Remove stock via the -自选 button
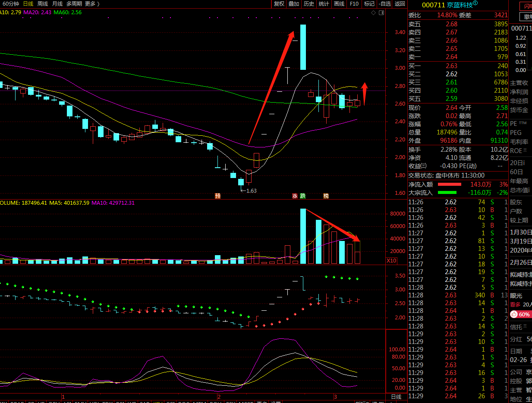Viewport: 532px width, 403px height. (384, 4)
